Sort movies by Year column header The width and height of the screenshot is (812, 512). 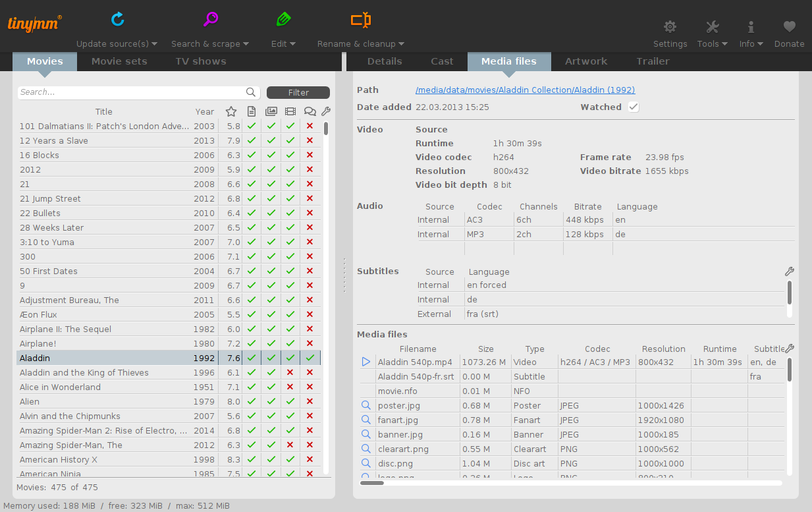(x=205, y=111)
